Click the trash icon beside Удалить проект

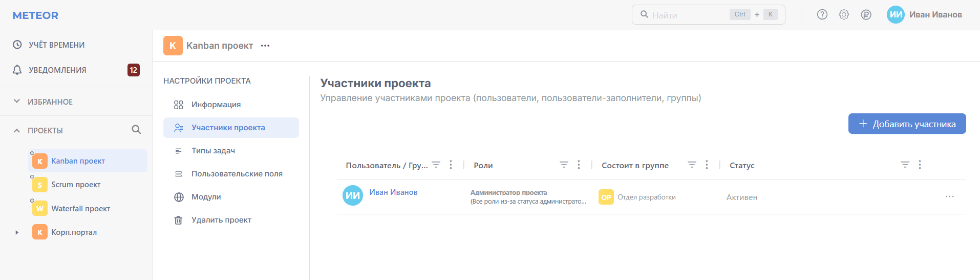[x=179, y=220]
